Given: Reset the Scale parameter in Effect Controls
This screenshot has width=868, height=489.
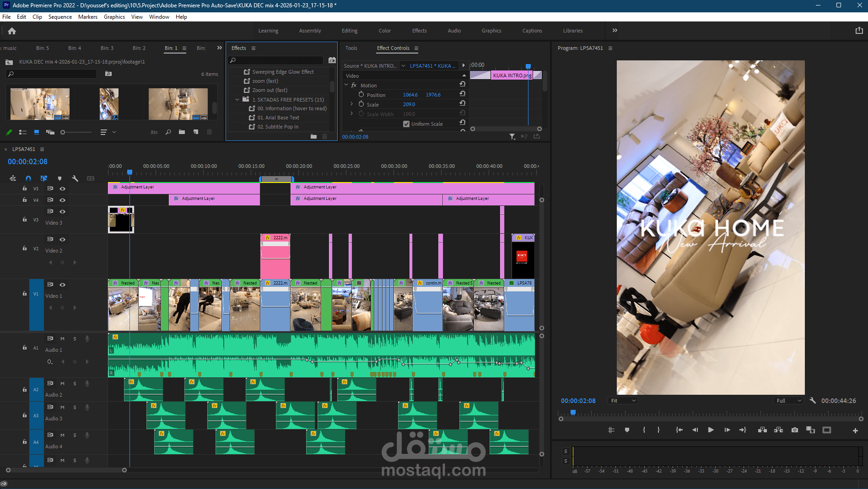Looking at the screenshot, I should point(463,104).
